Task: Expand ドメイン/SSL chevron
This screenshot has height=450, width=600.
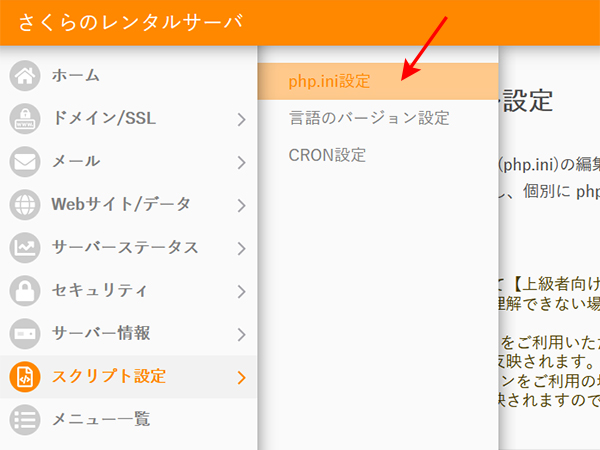Action: tap(241, 119)
